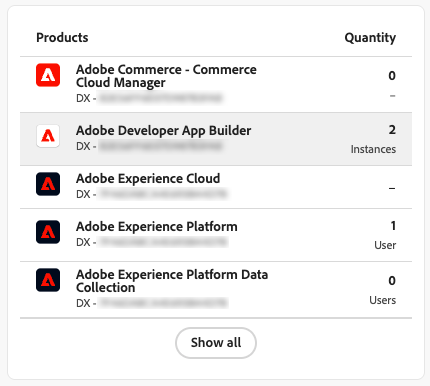Click the Quantity column header

pyautogui.click(x=370, y=38)
